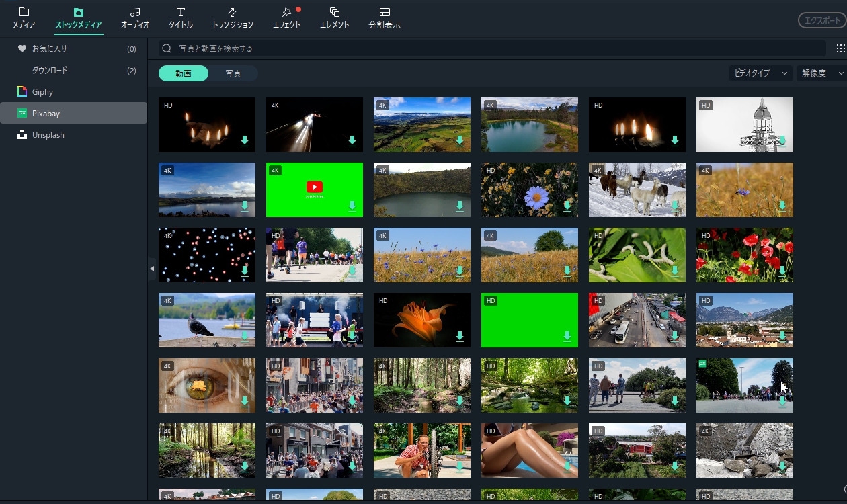847x504 pixels.
Task: Click the grid view icon beside search
Action: pyautogui.click(x=840, y=48)
